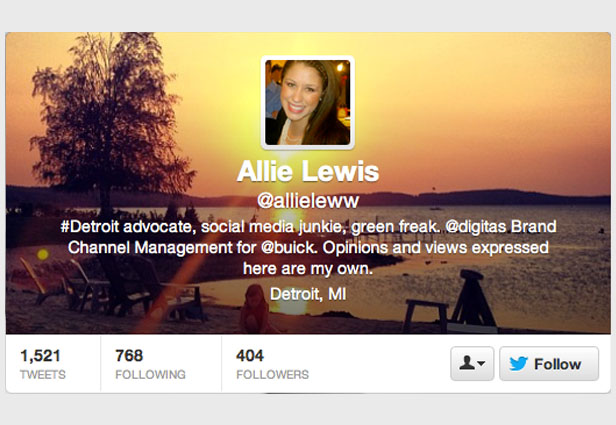Select the TWEETS stat label

pyautogui.click(x=43, y=375)
